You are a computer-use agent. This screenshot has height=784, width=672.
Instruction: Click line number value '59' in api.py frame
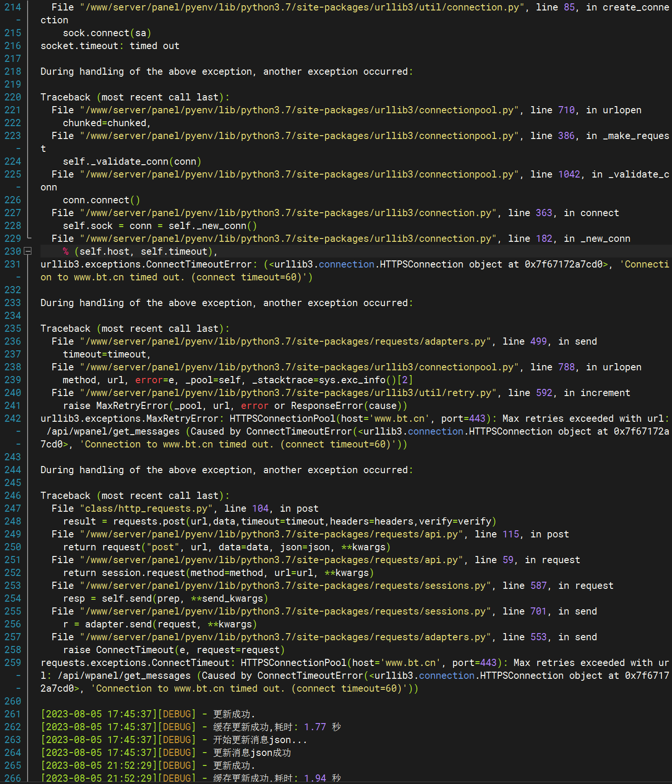tap(508, 560)
